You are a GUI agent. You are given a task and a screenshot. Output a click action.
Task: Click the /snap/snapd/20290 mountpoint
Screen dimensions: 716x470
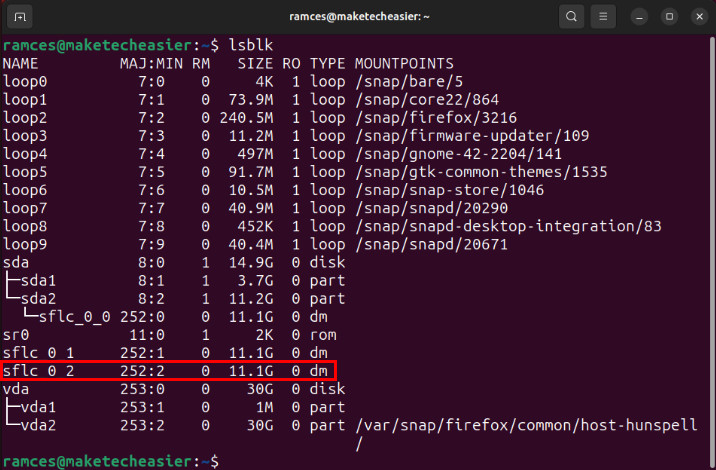click(x=432, y=208)
